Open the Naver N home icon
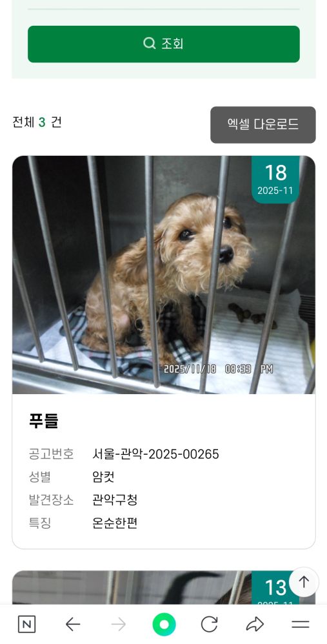 [26, 625]
